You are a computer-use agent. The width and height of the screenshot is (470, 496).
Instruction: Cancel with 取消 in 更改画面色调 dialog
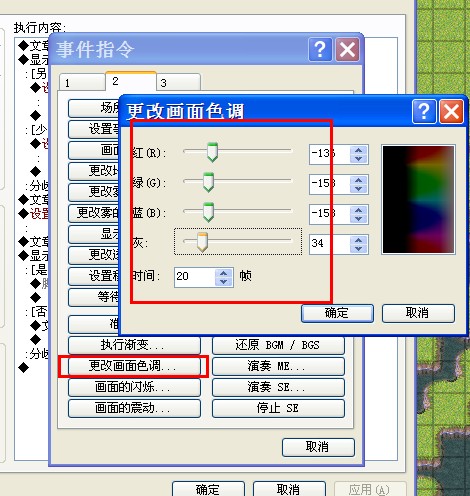418,313
